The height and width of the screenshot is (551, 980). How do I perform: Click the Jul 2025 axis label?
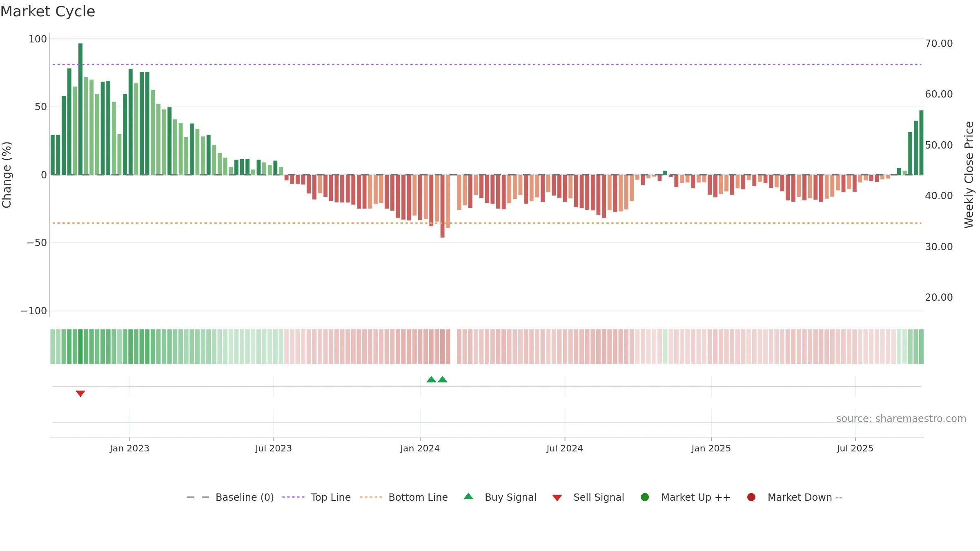coord(855,448)
